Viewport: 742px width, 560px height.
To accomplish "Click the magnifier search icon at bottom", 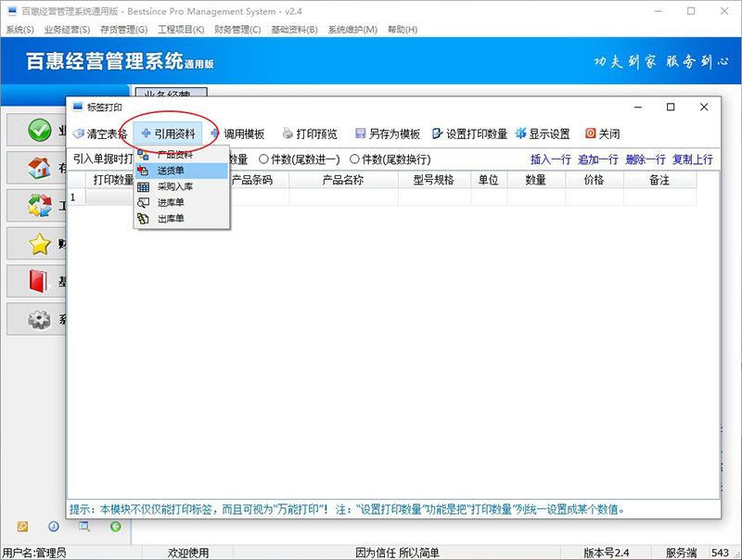I will 84,527.
